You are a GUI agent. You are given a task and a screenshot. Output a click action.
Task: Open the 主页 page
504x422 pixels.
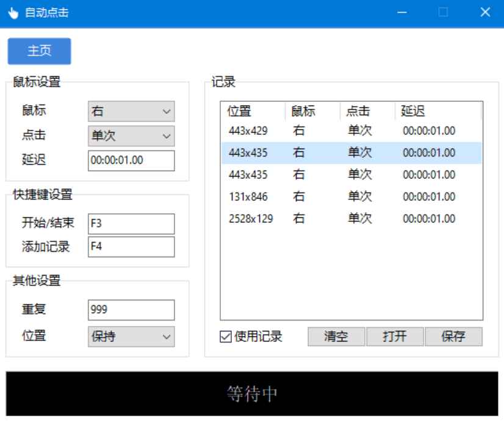click(x=39, y=51)
